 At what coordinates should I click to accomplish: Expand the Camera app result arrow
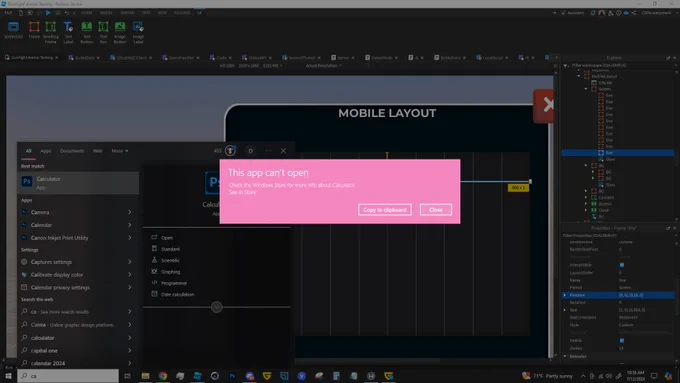pyautogui.click(x=130, y=212)
